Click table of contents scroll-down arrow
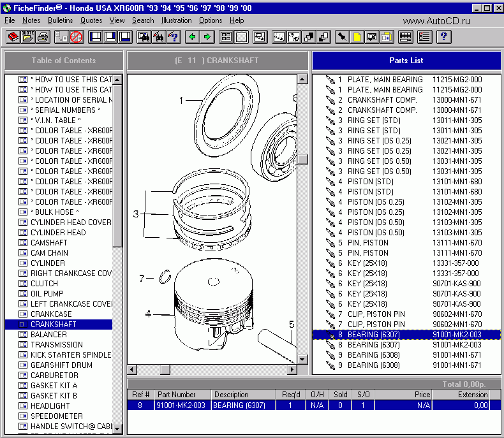This screenshot has width=504, height=438. (x=117, y=428)
